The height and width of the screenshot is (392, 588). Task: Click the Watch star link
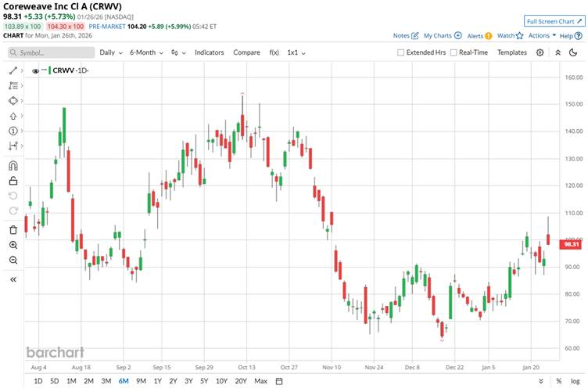510,36
